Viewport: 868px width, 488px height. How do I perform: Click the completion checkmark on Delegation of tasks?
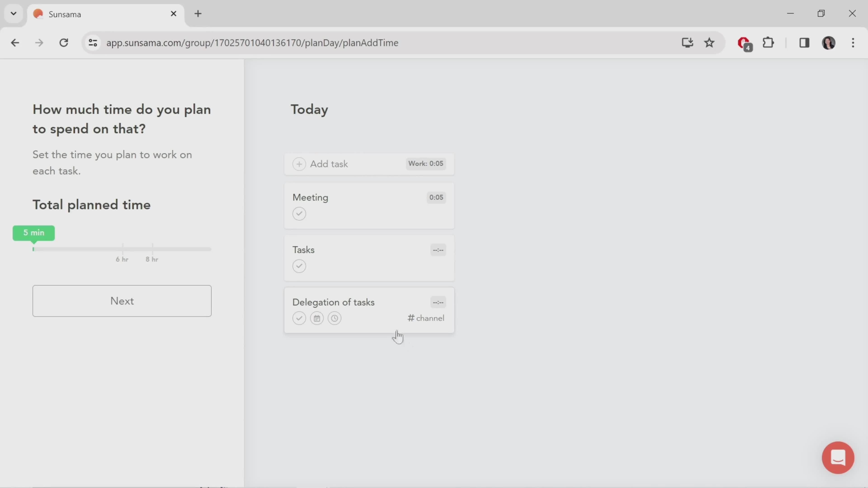click(x=299, y=318)
